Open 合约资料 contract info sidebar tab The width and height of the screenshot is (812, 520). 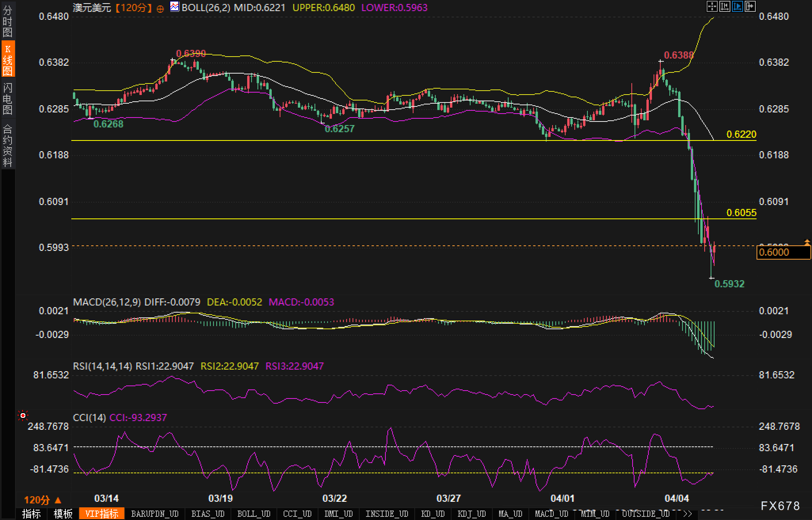click(8, 145)
